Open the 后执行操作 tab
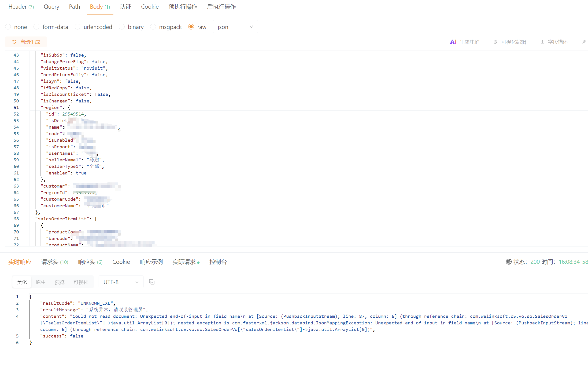The image size is (588, 392). (x=221, y=7)
